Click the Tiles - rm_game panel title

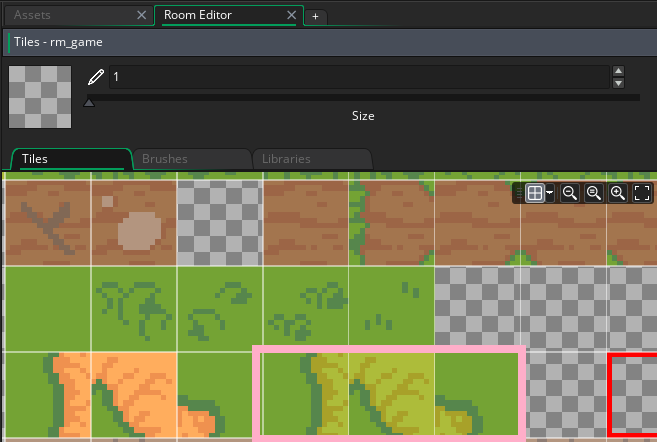58,42
